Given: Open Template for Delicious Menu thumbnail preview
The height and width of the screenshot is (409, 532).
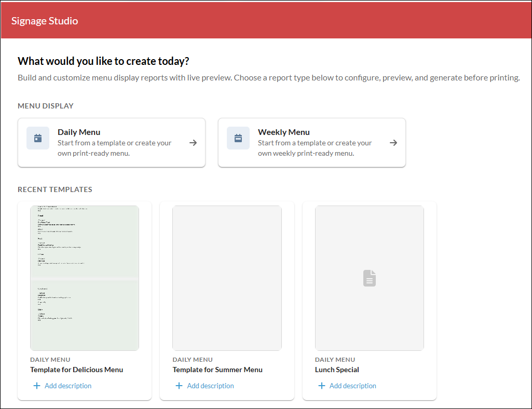Looking at the screenshot, I should (x=85, y=278).
